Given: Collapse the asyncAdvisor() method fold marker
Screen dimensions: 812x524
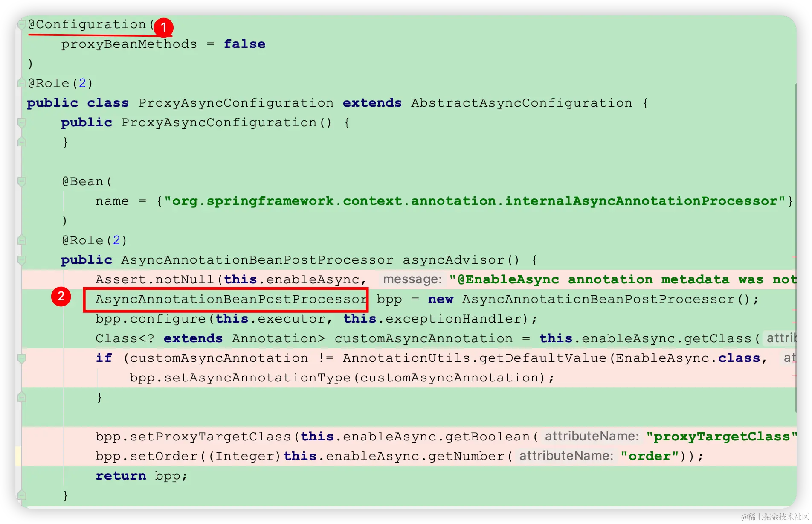Looking at the screenshot, I should (22, 260).
